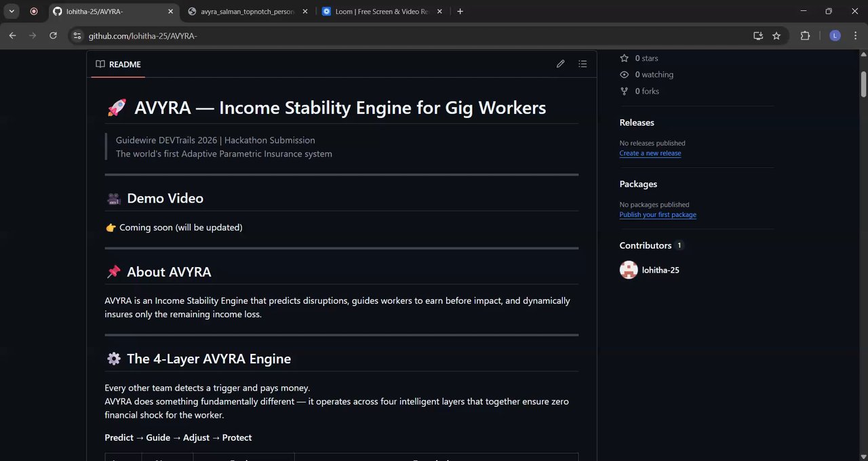Viewport: 868px width, 461px height.
Task: Open the Extensions puzzle icon
Action: tap(805, 36)
